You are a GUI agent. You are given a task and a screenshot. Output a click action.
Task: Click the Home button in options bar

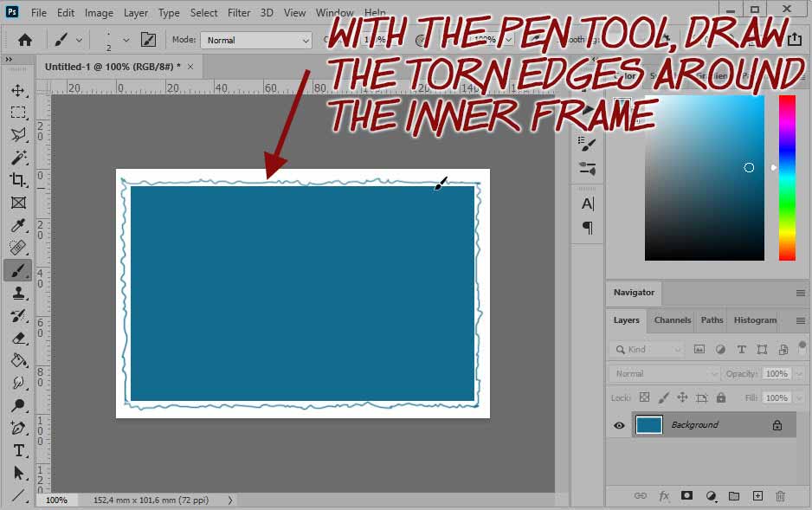tap(25, 40)
